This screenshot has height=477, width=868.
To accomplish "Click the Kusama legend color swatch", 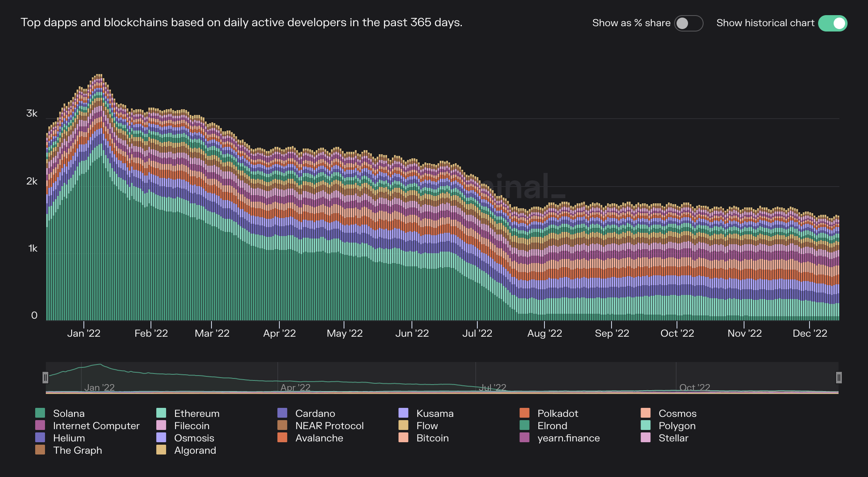I will pyautogui.click(x=403, y=413).
